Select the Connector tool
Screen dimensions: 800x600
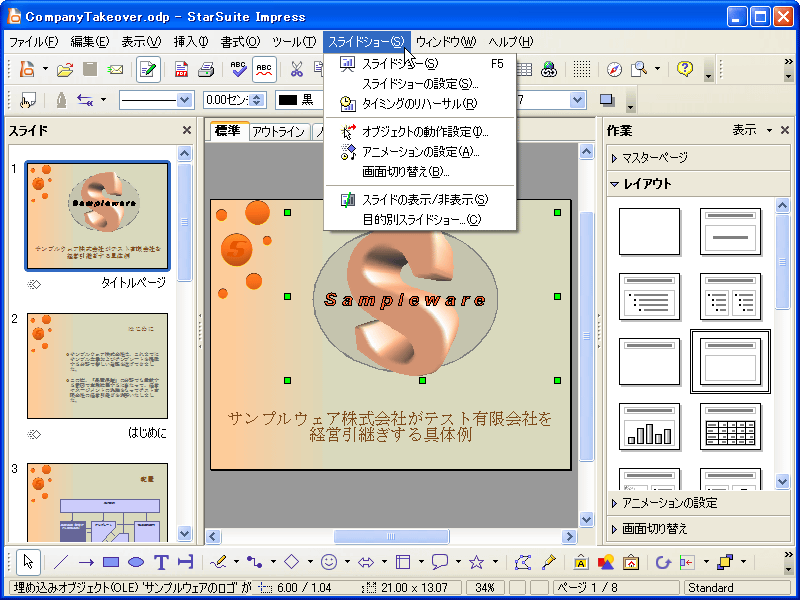click(255, 562)
